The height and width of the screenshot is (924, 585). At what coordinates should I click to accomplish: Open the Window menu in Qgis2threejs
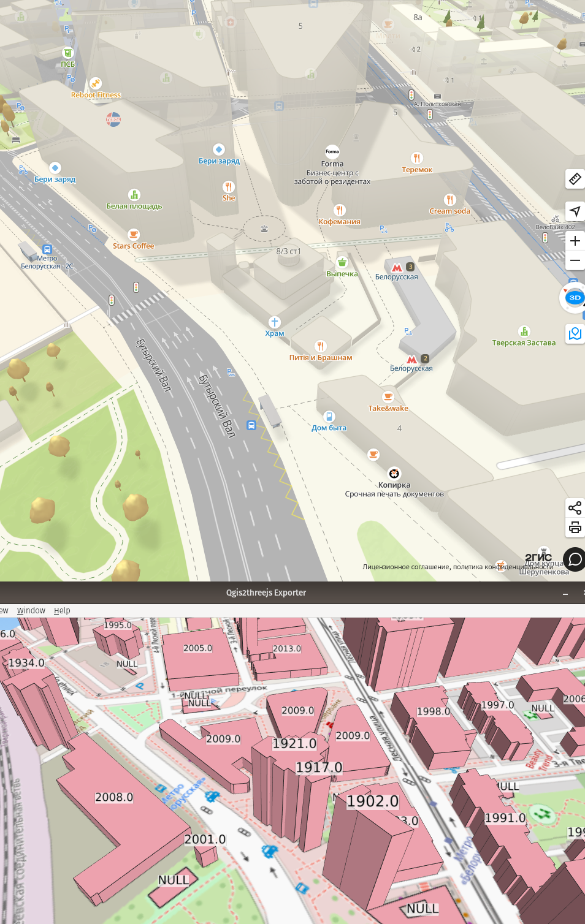click(x=31, y=610)
